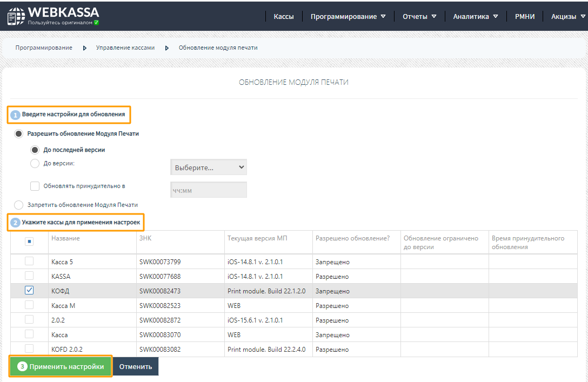Screen dimensions: 588x382
Task: Select До версии radio option
Action: 35,164
